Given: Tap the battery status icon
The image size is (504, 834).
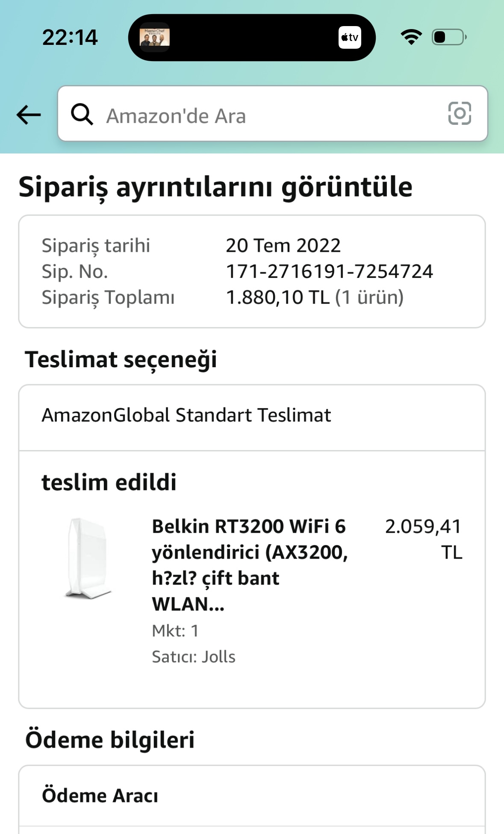Looking at the screenshot, I should point(449,37).
